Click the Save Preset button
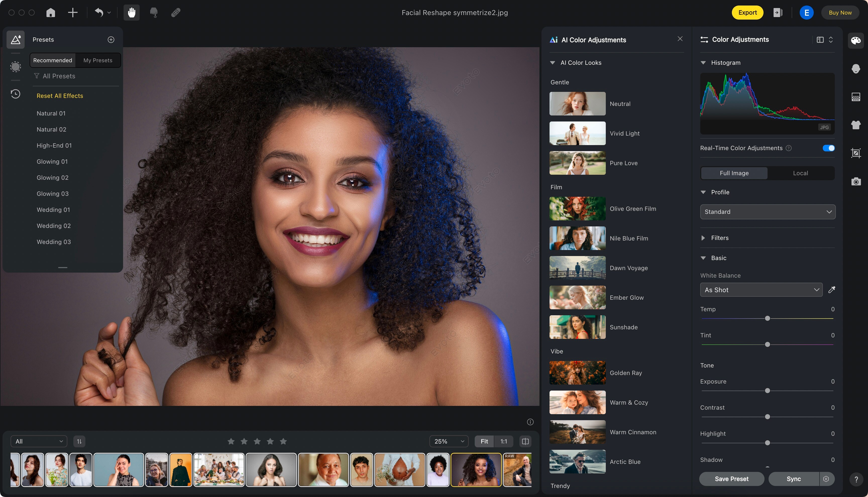 [x=731, y=479]
